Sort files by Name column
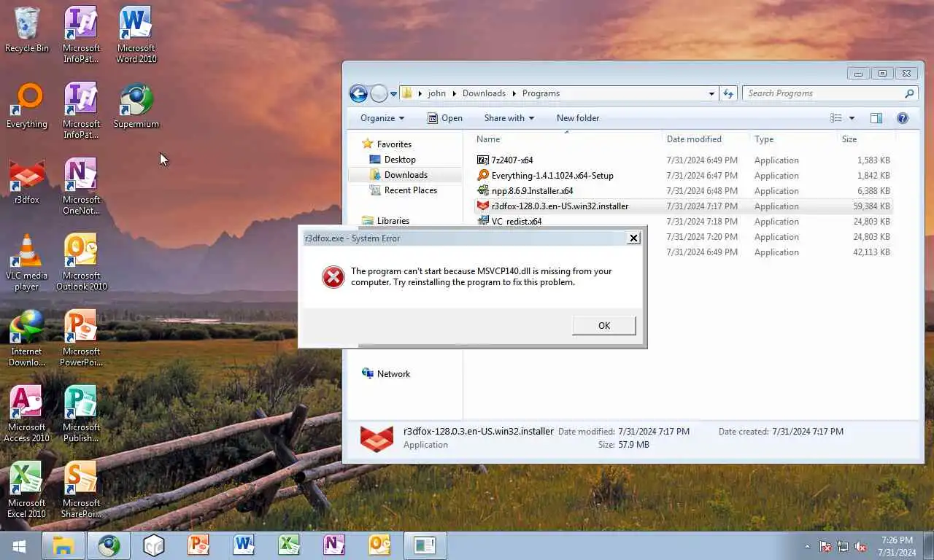Image resolution: width=934 pixels, height=560 pixels. 566,139
